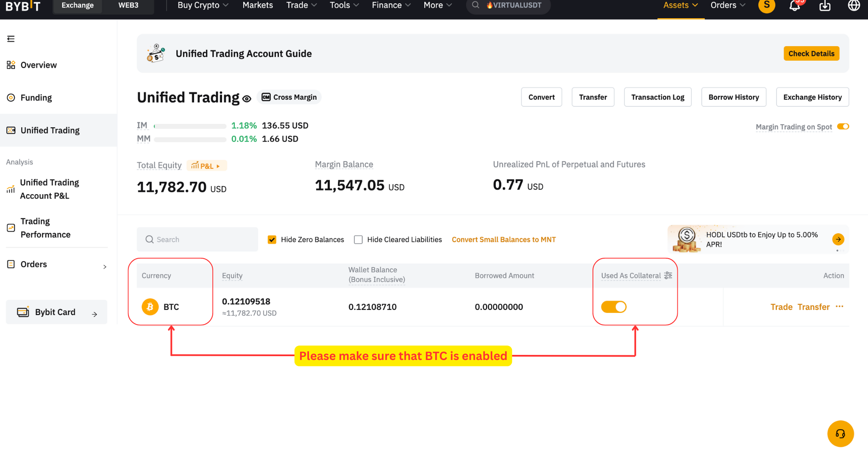Image resolution: width=868 pixels, height=452 pixels.
Task: Click the Trading Performance icon
Action: point(11,228)
